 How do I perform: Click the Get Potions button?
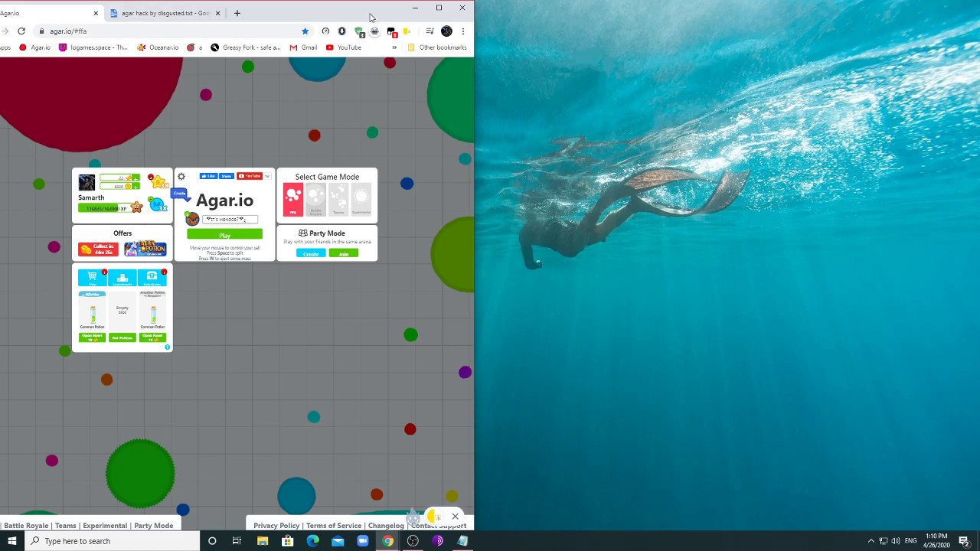122,337
